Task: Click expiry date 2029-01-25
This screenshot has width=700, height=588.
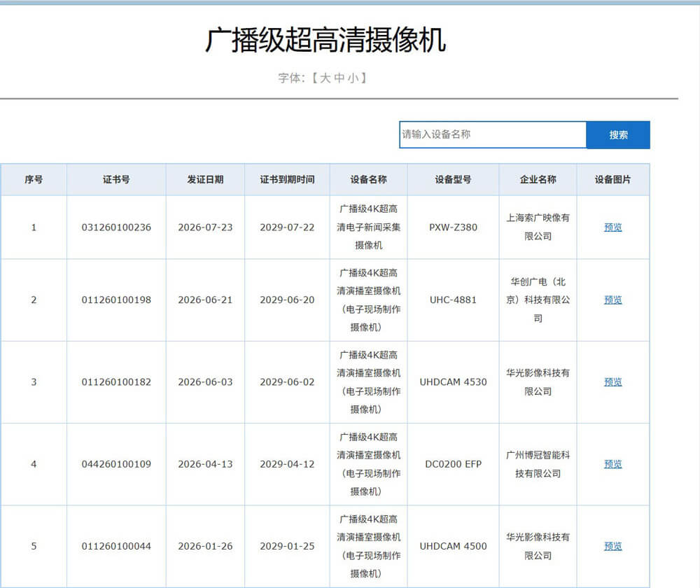Action: tap(287, 547)
